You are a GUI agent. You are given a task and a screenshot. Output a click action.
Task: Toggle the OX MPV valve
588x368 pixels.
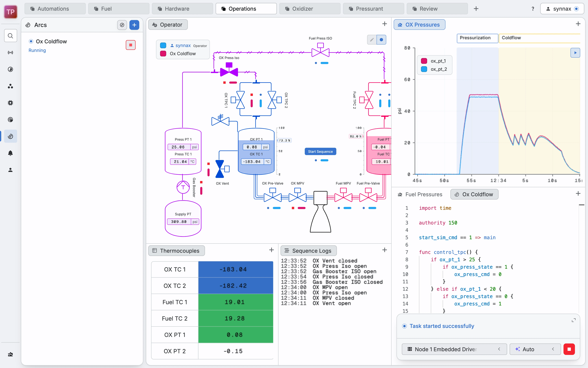pos(297,195)
